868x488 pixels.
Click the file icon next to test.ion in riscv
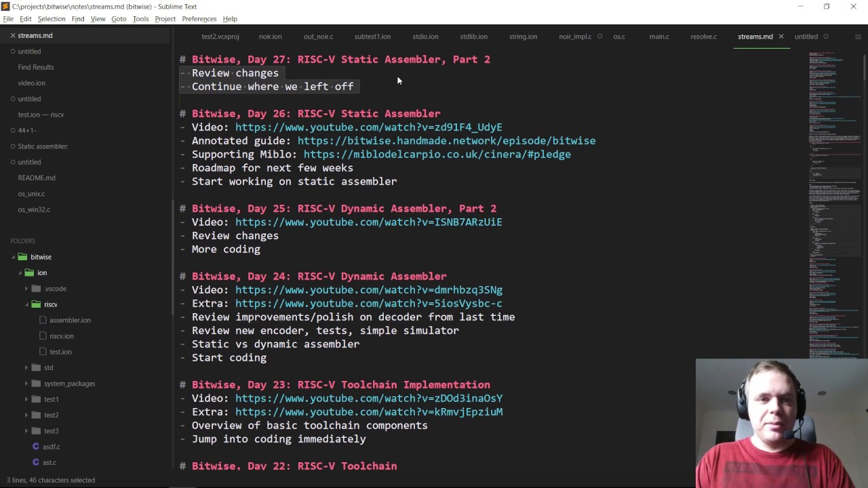(x=43, y=352)
